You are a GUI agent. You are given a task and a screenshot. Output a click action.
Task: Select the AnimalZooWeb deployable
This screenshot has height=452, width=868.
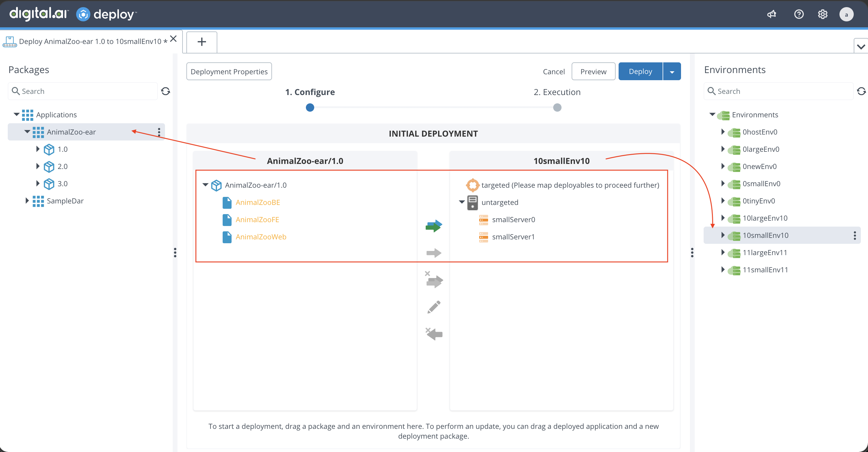click(261, 237)
